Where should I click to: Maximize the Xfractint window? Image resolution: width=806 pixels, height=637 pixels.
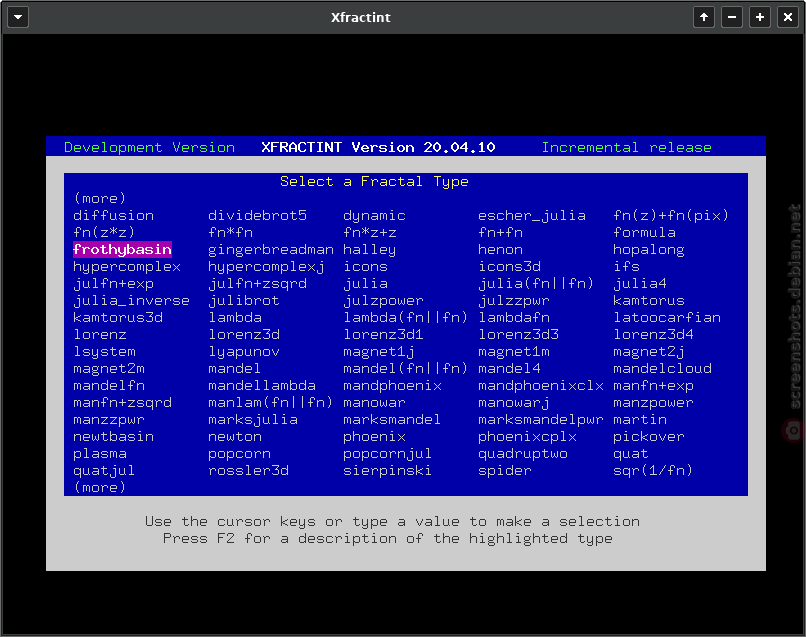pyautogui.click(x=760, y=17)
